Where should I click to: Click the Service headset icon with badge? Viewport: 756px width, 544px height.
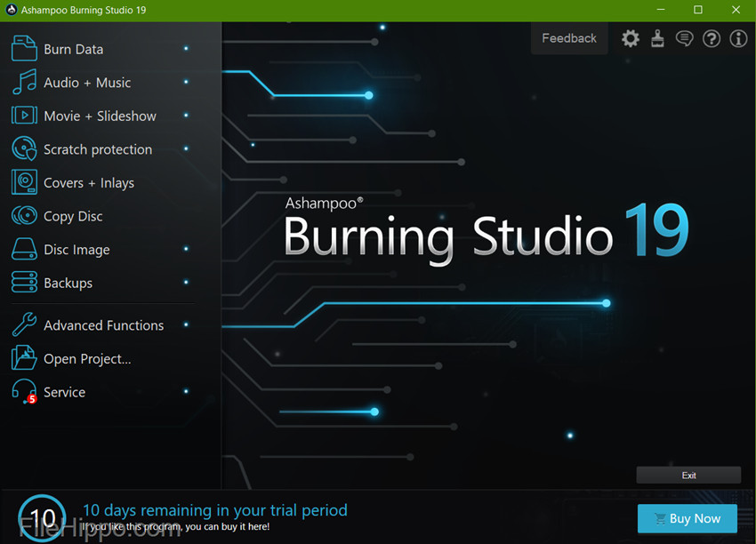[23, 392]
